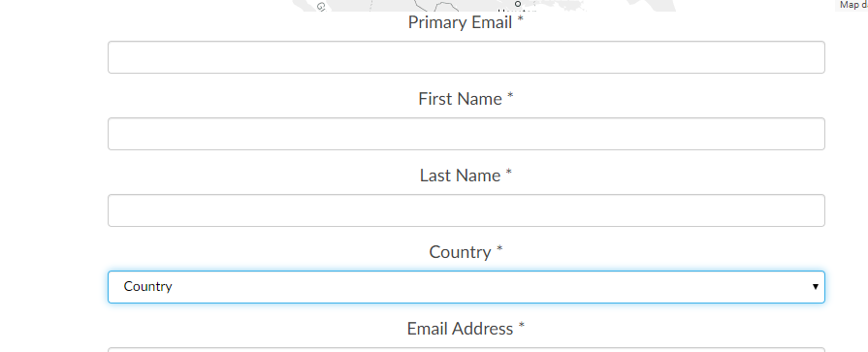This screenshot has height=352, width=868.
Task: Click the required asterisk next to Country
Action: 499,249
